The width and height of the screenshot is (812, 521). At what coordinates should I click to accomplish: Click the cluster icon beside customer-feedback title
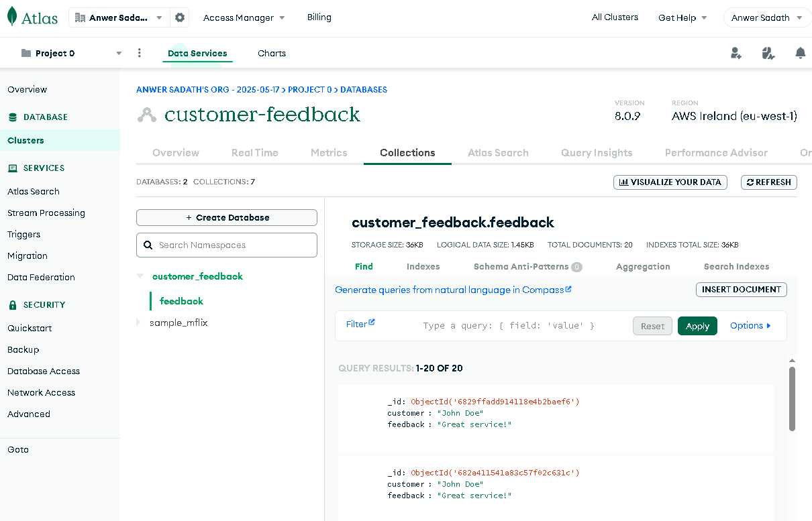coord(146,115)
